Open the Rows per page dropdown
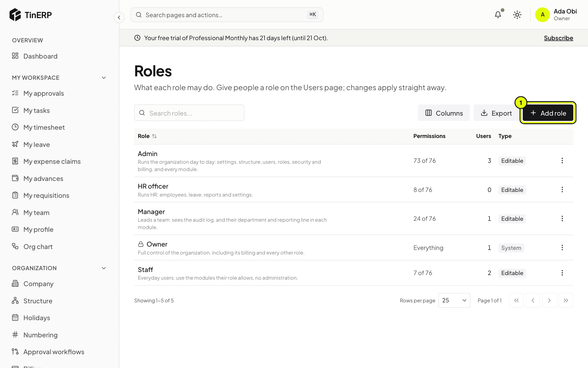This screenshot has width=588, height=368. pyautogui.click(x=454, y=301)
